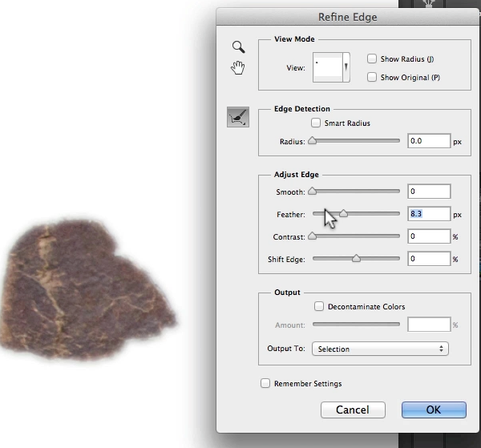Click the Feather slider handle
Screen dimensions: 481x448
[x=343, y=213]
